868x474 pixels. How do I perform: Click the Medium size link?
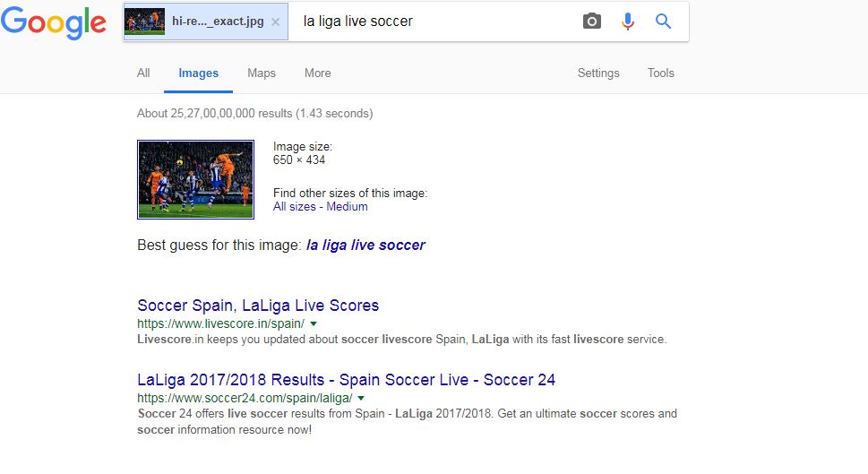347,207
